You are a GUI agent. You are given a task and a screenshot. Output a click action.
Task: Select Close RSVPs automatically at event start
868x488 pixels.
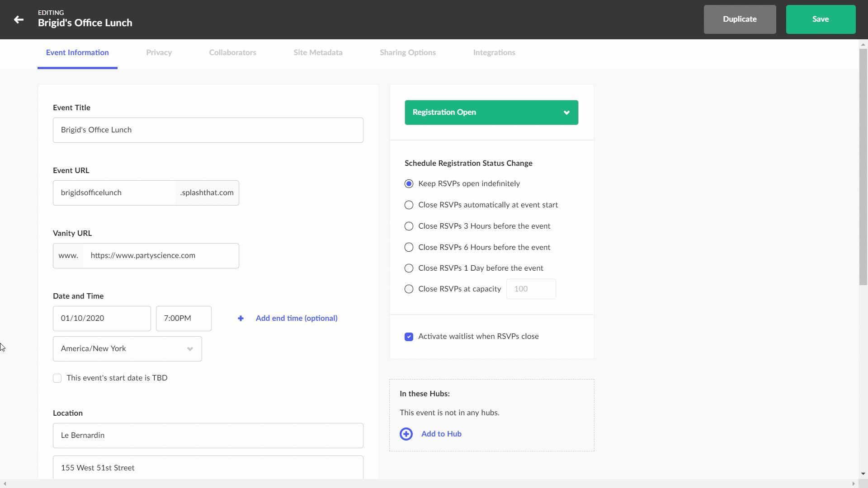[410, 205]
